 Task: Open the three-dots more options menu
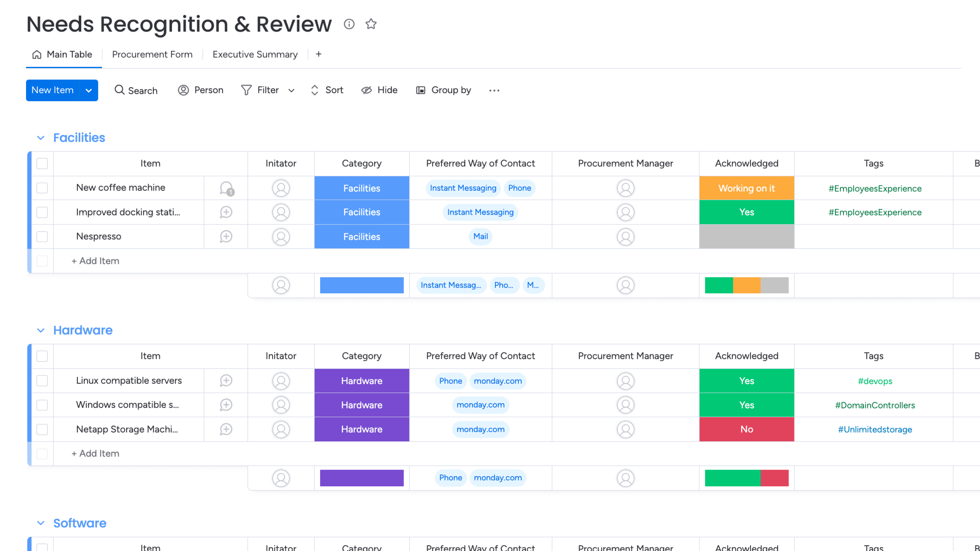tap(494, 90)
